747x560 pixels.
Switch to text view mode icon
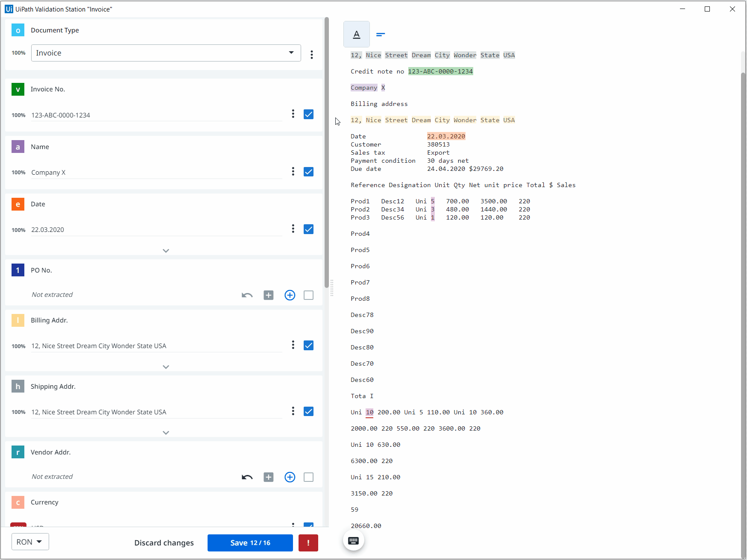point(357,34)
